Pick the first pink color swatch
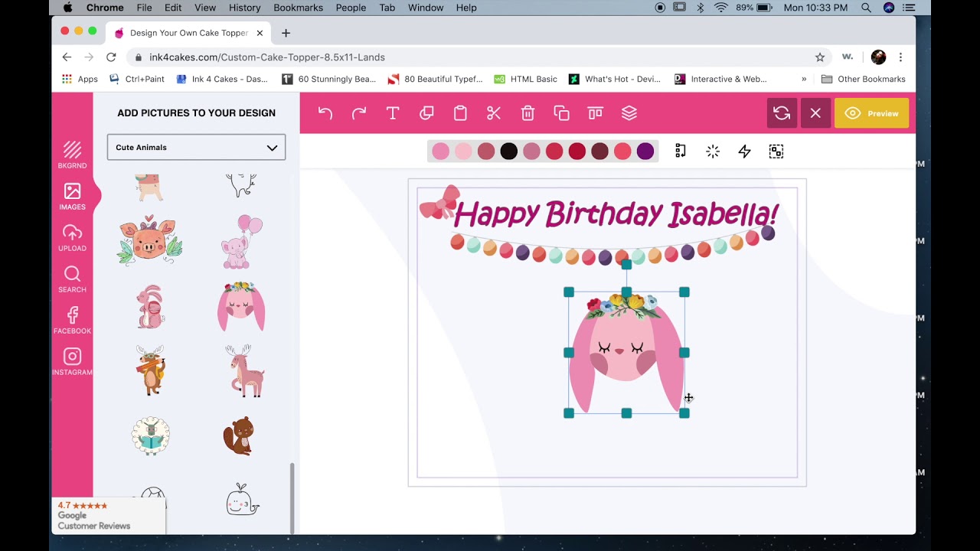Screen dimensions: 980x551 click(440, 152)
